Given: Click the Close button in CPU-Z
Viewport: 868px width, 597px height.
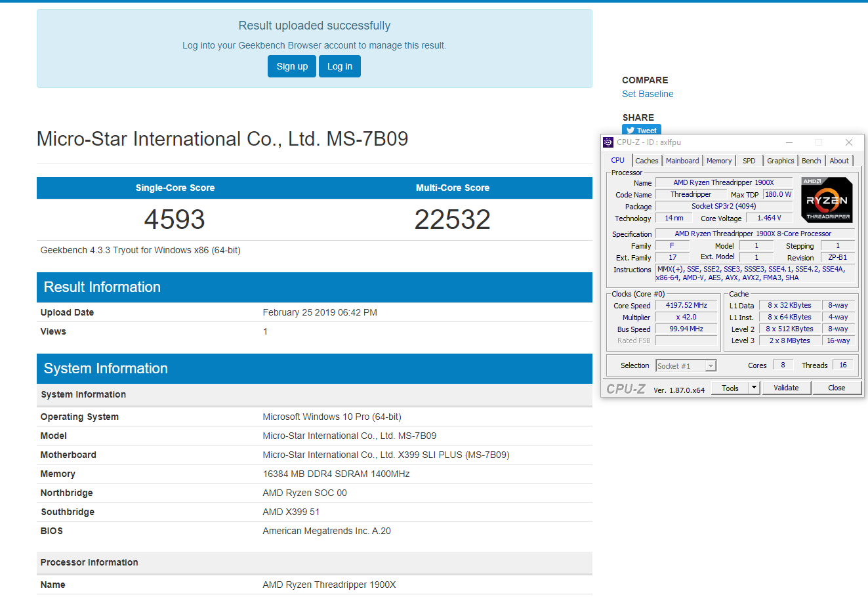Looking at the screenshot, I should (x=837, y=388).
